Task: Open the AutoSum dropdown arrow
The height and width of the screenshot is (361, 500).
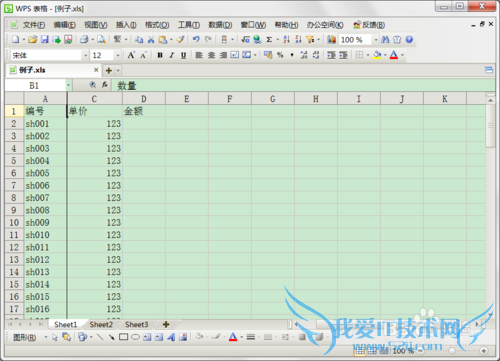Action: click(277, 40)
